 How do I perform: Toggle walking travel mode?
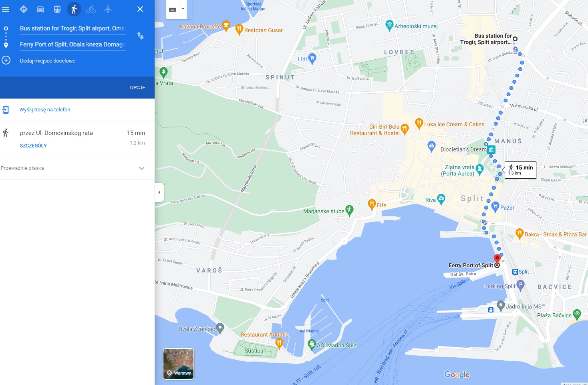(x=74, y=9)
